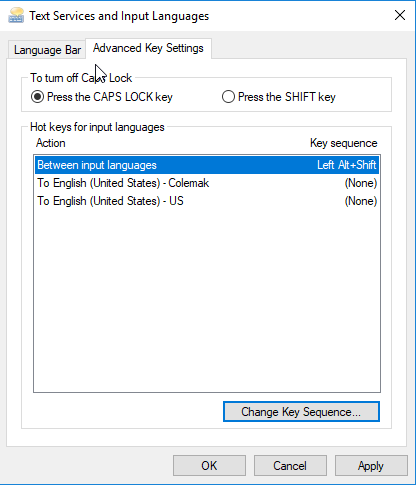Select the Between input languages row
This screenshot has width=416, height=485.
[x=207, y=165]
